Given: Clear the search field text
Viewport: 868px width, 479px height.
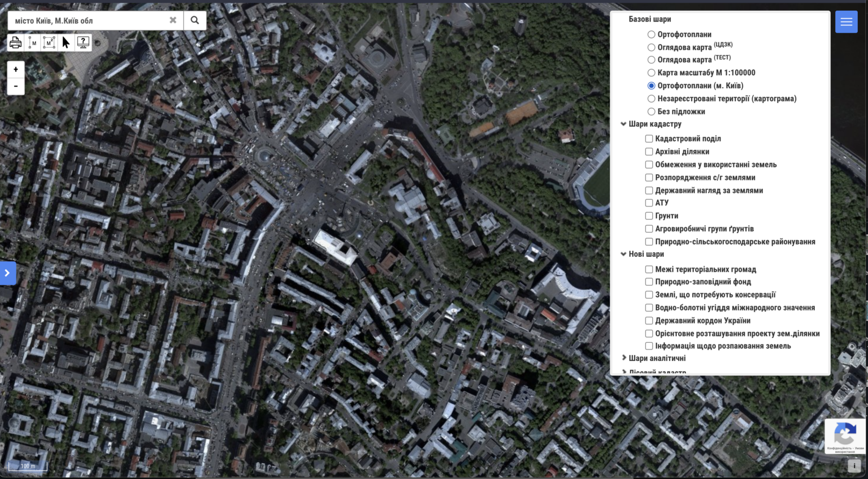Looking at the screenshot, I should click(173, 20).
